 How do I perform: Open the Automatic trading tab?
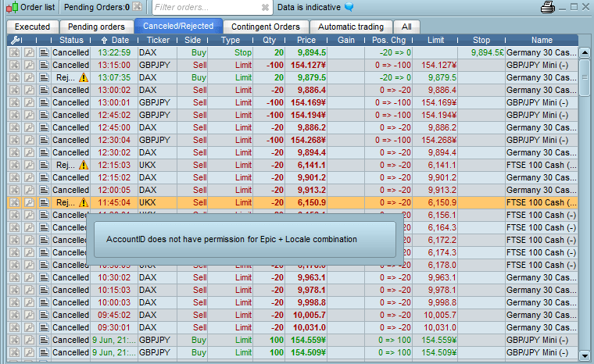[x=351, y=27]
